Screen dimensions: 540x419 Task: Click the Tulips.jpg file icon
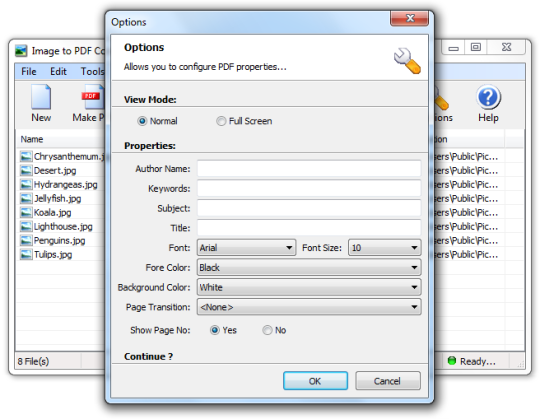(26, 254)
